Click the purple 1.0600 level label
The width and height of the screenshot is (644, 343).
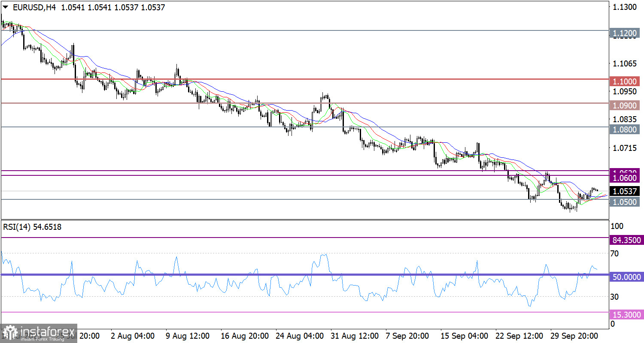tap(625, 178)
